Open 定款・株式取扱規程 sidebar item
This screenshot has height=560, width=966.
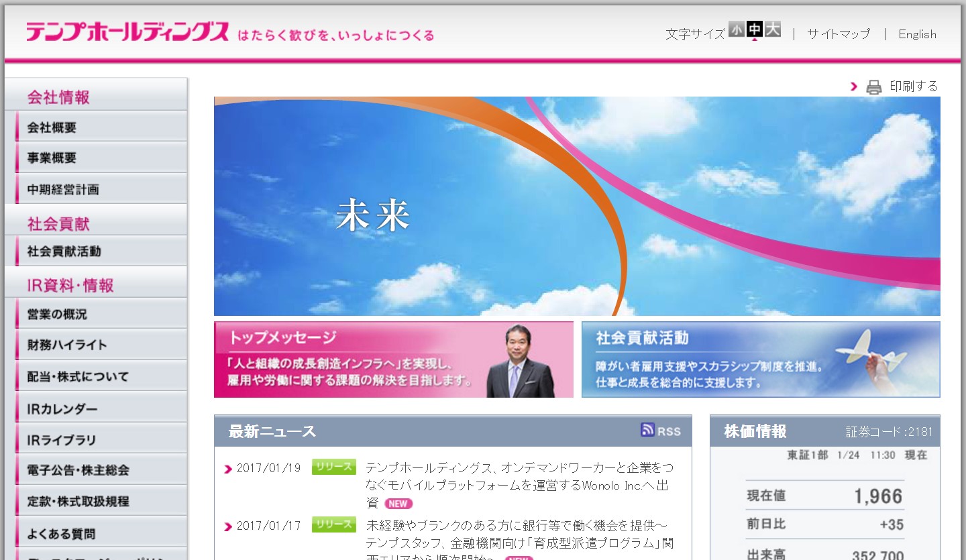point(101,501)
